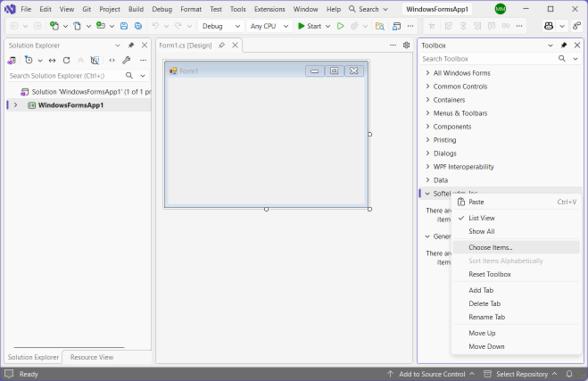Expand the WPF Interoperability group

pos(427,167)
